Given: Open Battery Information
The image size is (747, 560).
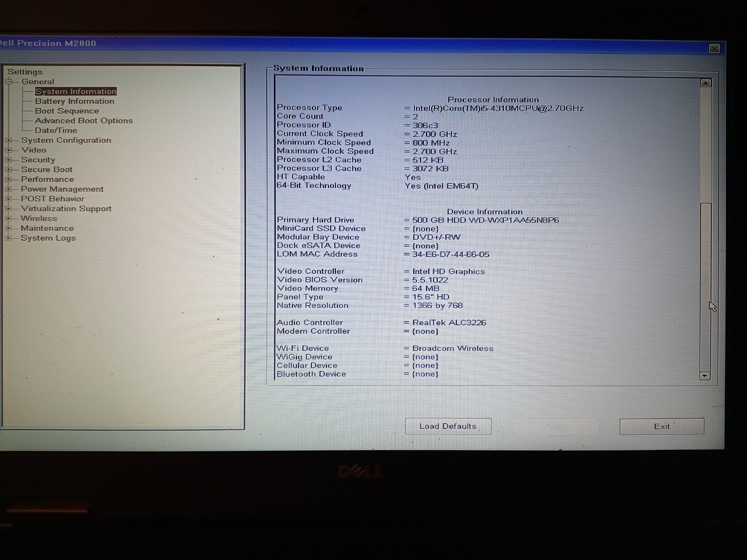Looking at the screenshot, I should pos(75,101).
